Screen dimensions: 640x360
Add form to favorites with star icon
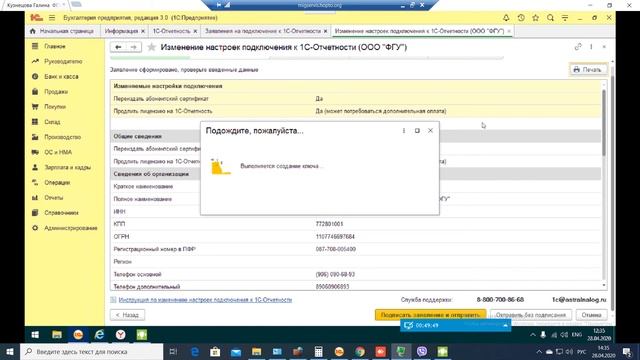(x=151, y=47)
